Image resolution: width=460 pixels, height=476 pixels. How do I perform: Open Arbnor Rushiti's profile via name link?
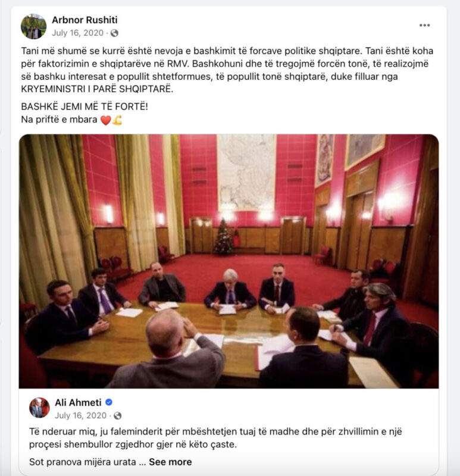coord(85,20)
